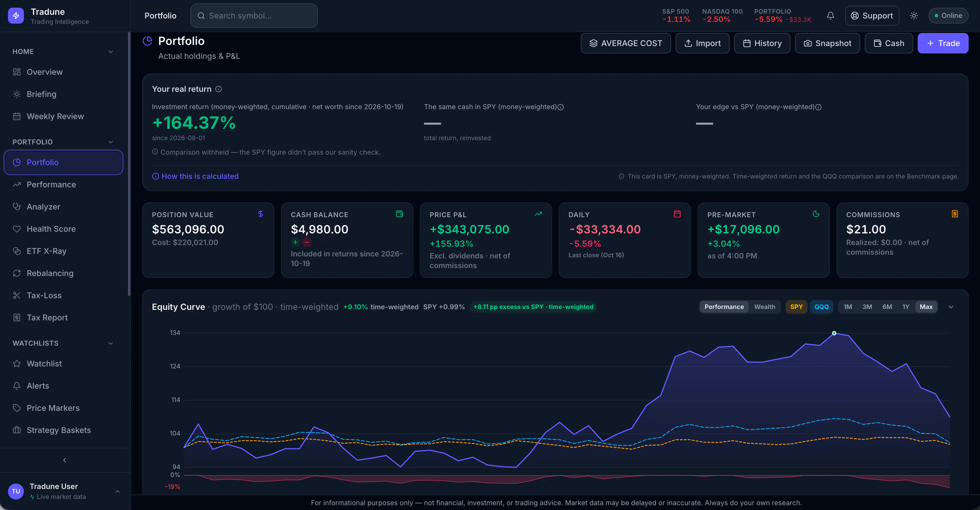Click the trend arrow icon on Price P&L card

538,214
